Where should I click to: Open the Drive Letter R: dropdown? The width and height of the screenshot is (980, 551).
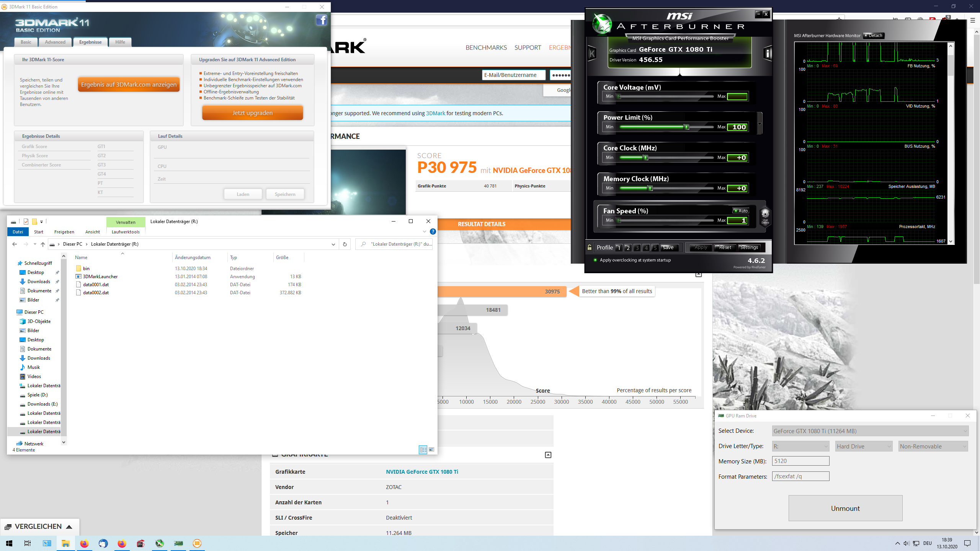(x=800, y=447)
